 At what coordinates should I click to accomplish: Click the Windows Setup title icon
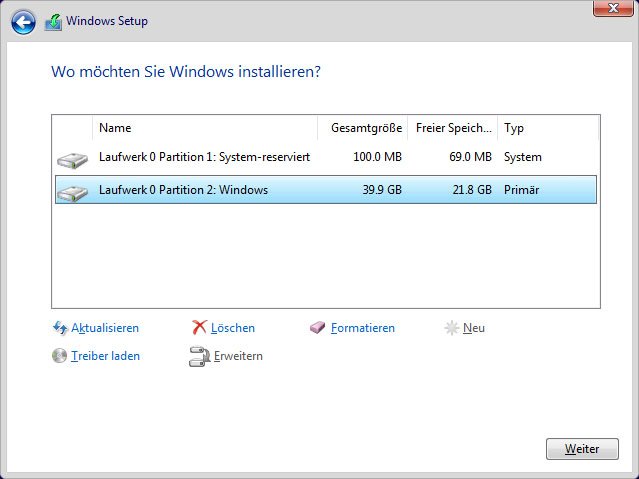pos(53,22)
